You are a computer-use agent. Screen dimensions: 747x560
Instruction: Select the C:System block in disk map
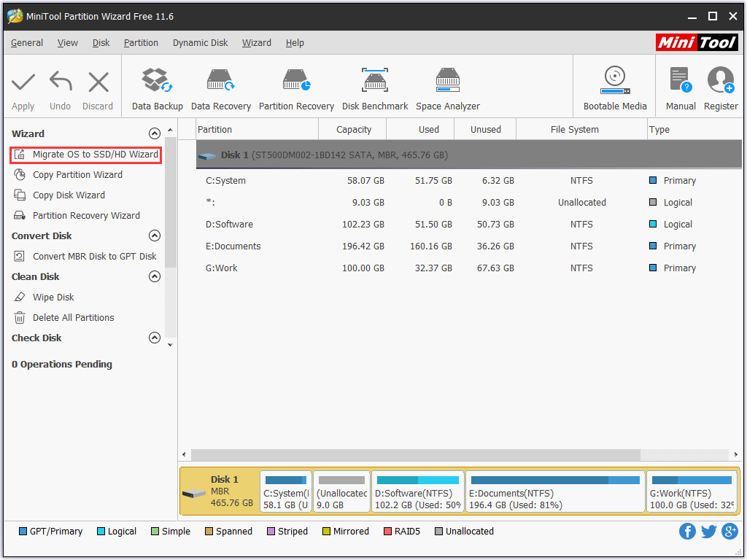[x=286, y=491]
